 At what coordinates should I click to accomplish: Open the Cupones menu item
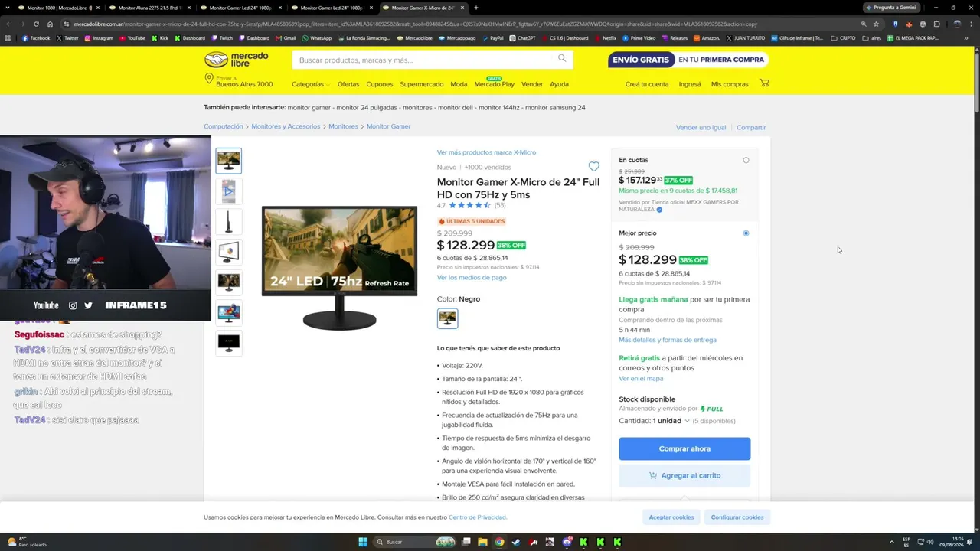(x=380, y=84)
